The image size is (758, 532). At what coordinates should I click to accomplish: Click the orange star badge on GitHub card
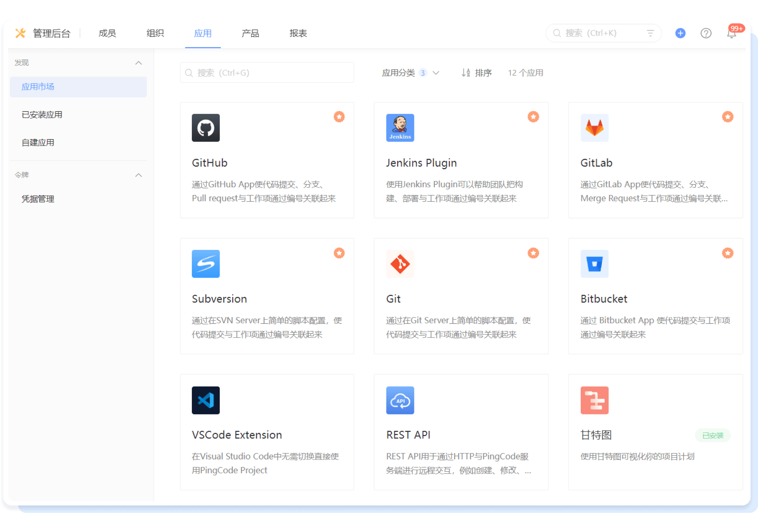click(339, 117)
